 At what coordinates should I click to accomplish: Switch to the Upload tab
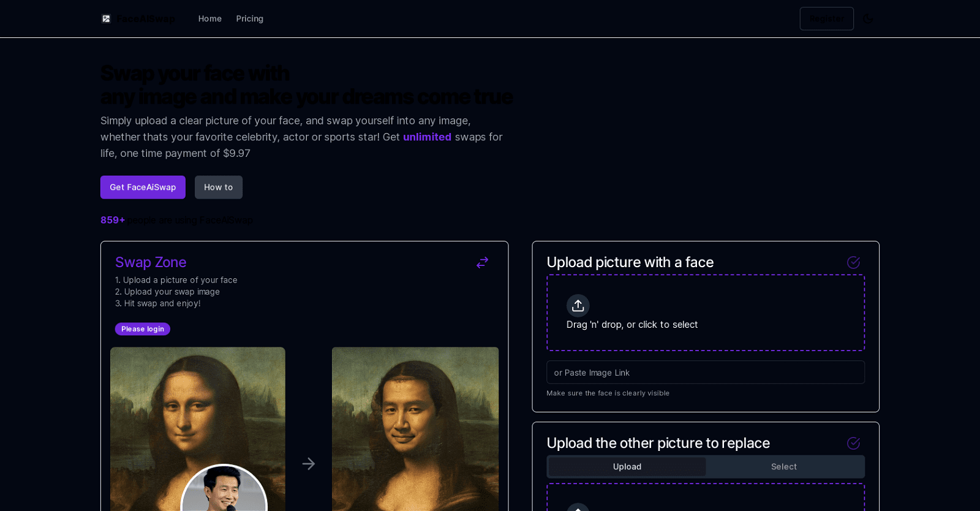click(x=627, y=467)
